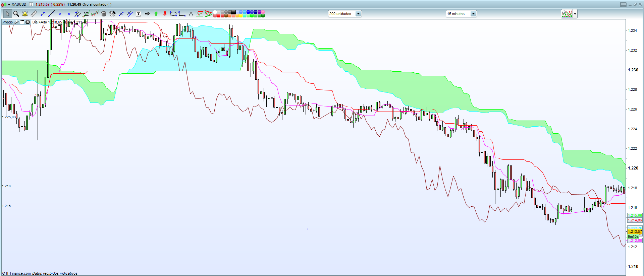Viewport: 644px width, 276px height.
Task: Close the Precio indicator panel
Action: pos(28,22)
